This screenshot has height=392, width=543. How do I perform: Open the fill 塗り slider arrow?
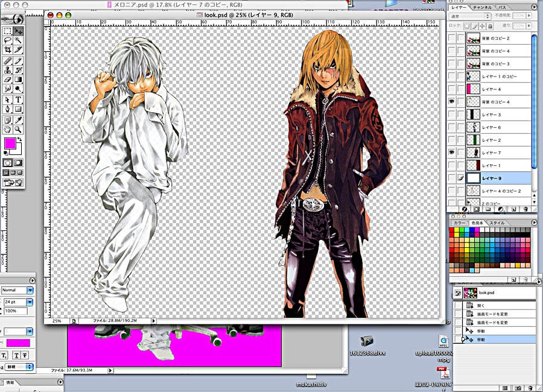click(x=529, y=25)
